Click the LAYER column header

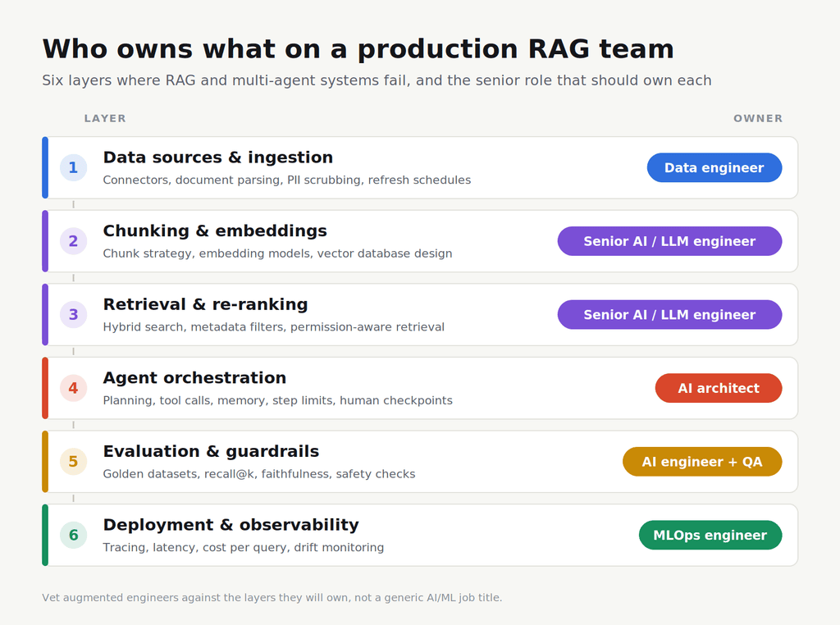coord(105,118)
